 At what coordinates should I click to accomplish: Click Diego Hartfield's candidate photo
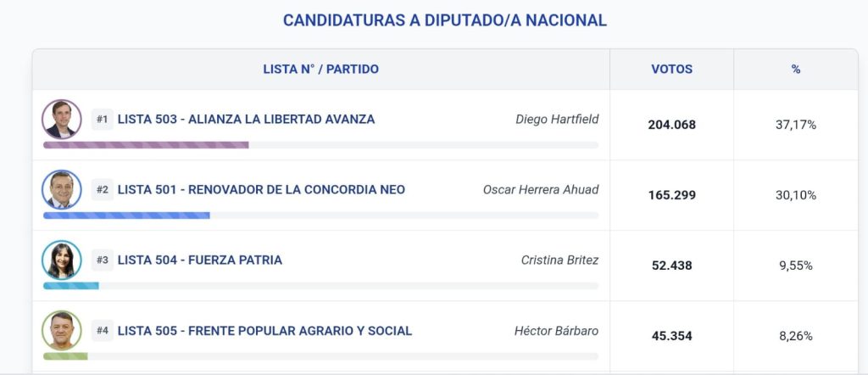[61, 120]
